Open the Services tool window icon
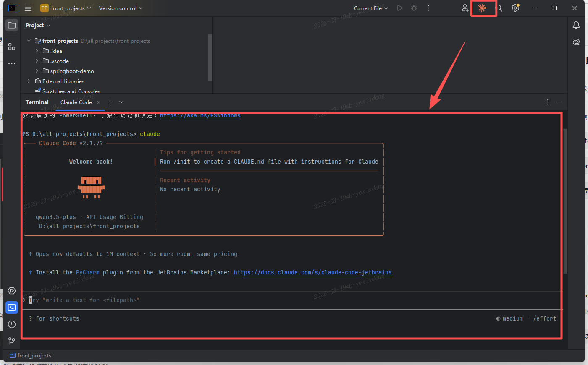The width and height of the screenshot is (588, 365). 12,291
